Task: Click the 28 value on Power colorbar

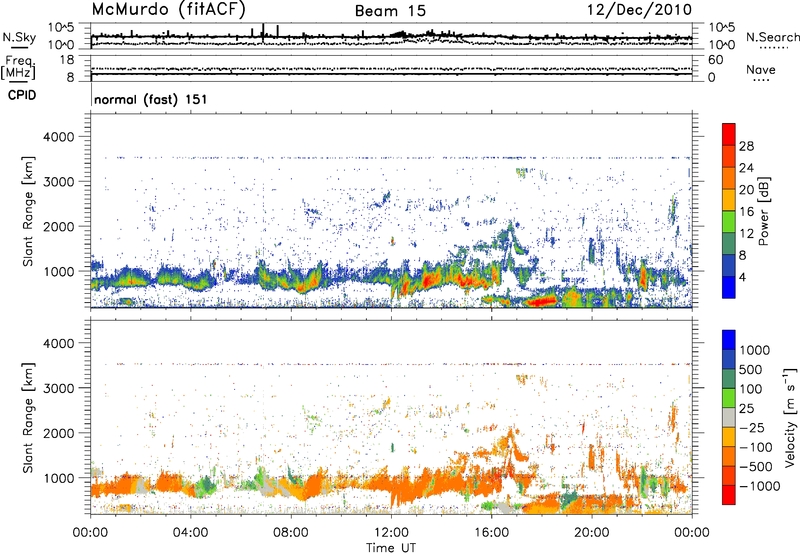Action: coord(746,146)
